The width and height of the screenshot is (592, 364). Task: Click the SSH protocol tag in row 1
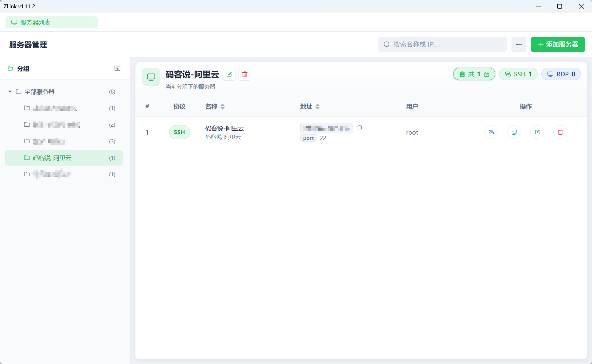pos(179,132)
